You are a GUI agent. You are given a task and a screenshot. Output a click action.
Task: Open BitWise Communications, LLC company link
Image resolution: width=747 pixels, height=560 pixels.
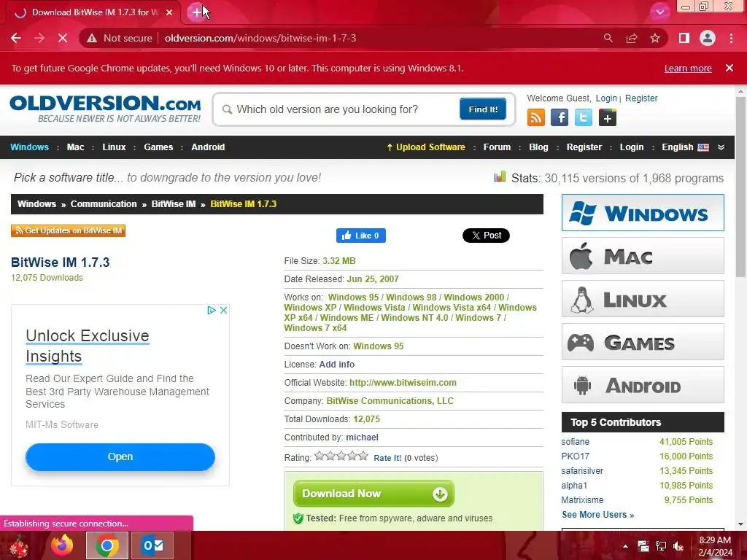pyautogui.click(x=390, y=401)
